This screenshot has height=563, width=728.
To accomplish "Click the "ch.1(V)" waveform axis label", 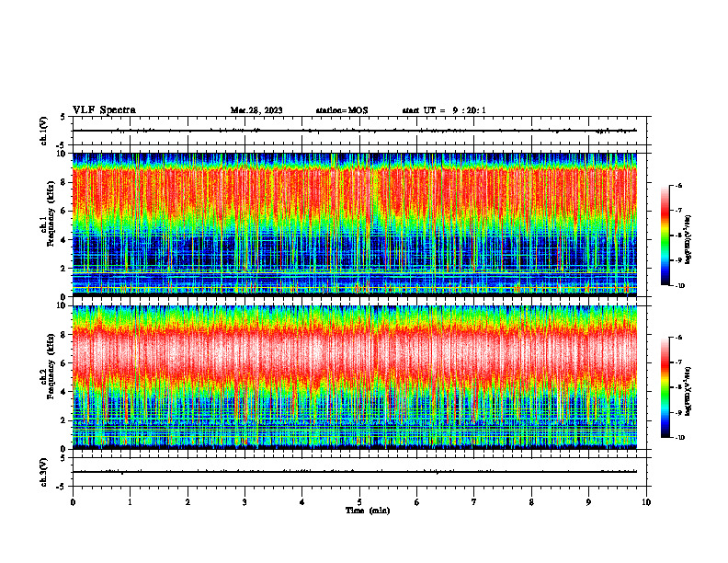I will click(x=44, y=131).
